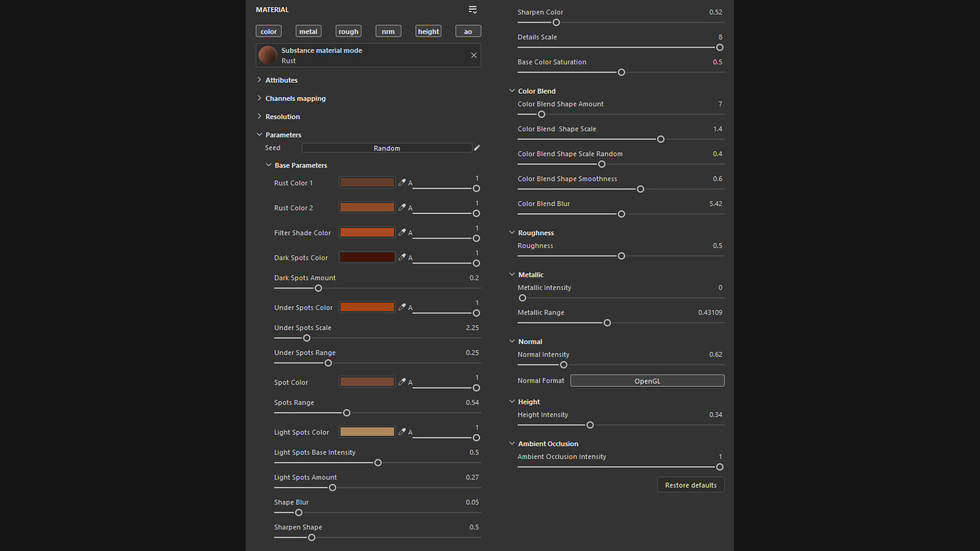Collapse the Color Blend group

[x=512, y=91]
